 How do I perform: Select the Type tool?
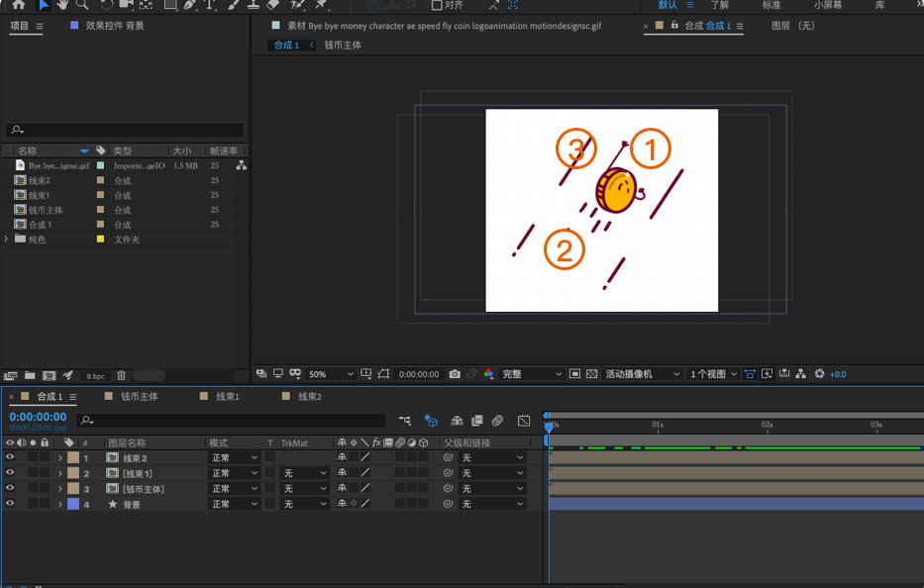209,5
